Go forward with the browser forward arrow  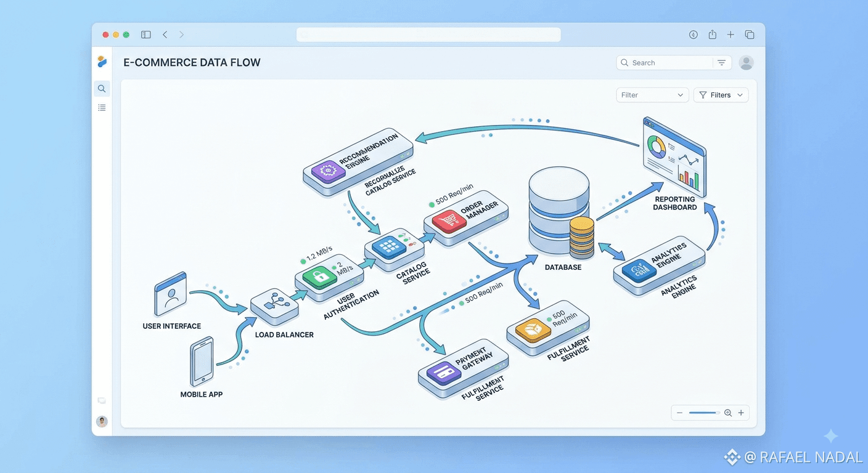point(181,35)
